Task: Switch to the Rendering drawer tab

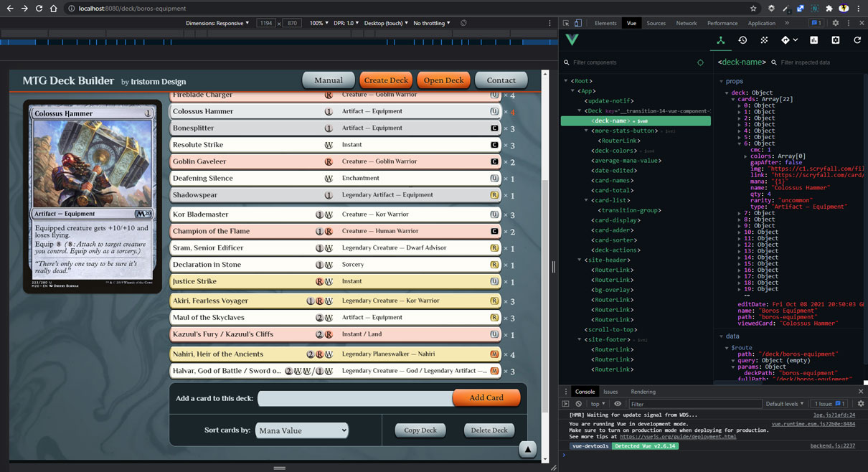Action: (x=643, y=392)
